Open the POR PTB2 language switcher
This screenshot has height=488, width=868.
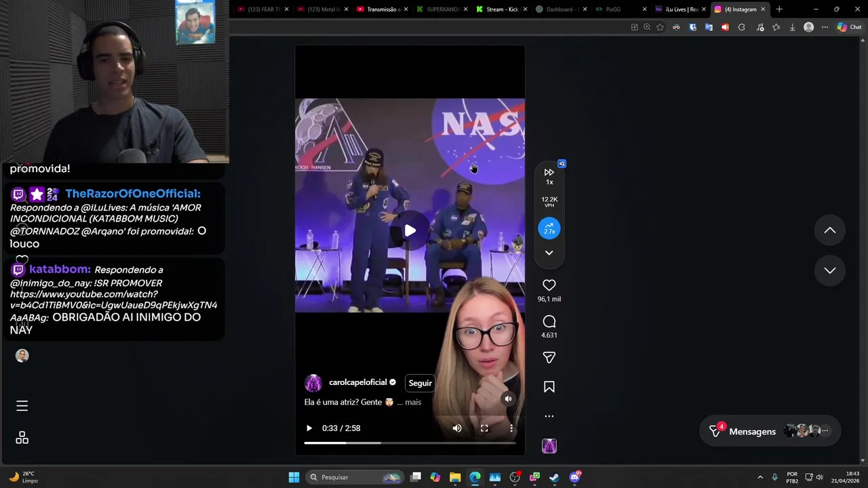[792, 477]
